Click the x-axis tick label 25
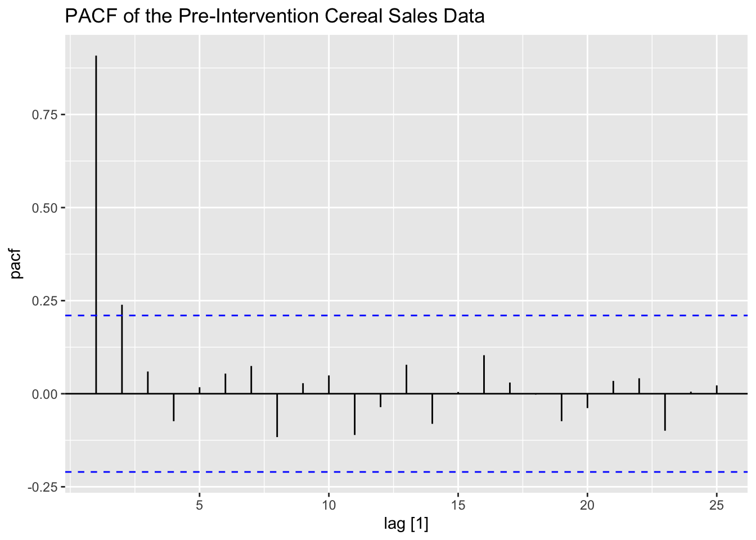756x540 pixels. tap(717, 505)
